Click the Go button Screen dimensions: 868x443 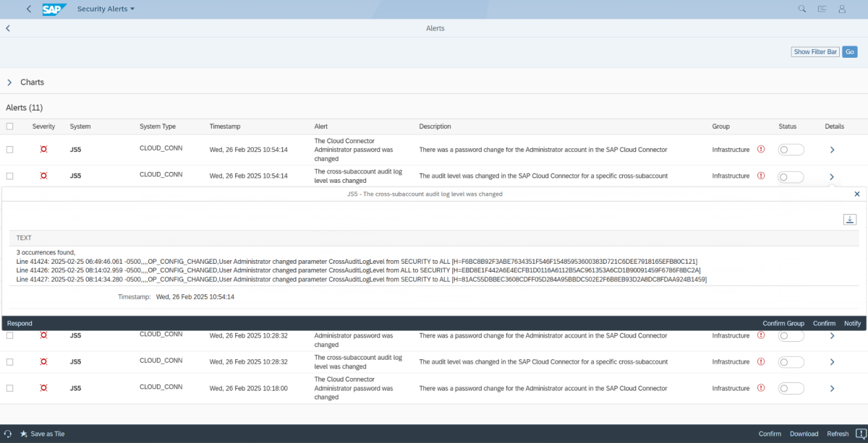coord(849,51)
